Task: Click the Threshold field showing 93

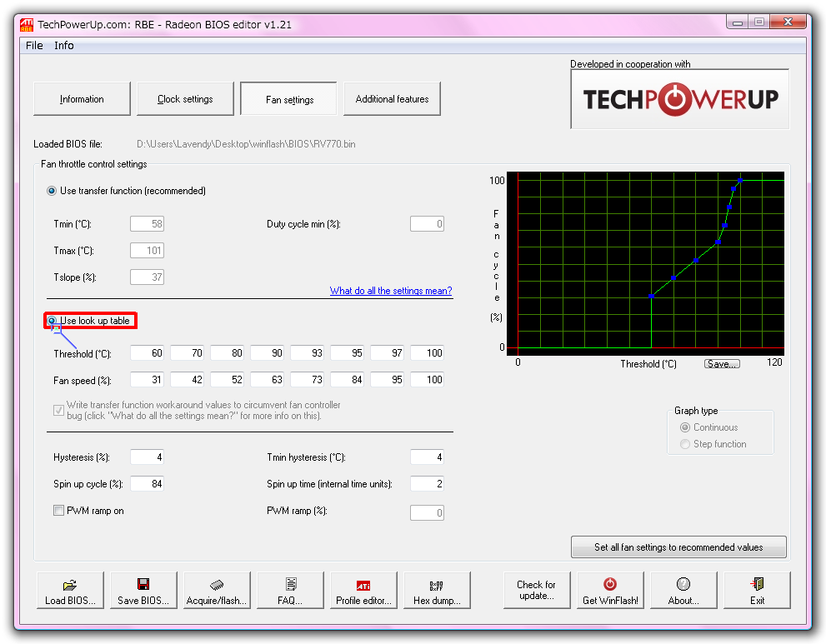Action: tap(307, 352)
